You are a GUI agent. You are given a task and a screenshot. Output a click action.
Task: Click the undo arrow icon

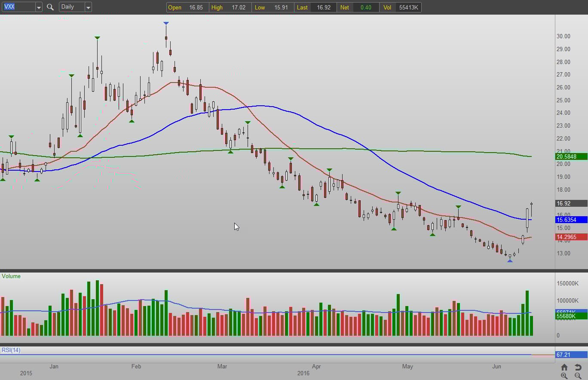(x=578, y=367)
